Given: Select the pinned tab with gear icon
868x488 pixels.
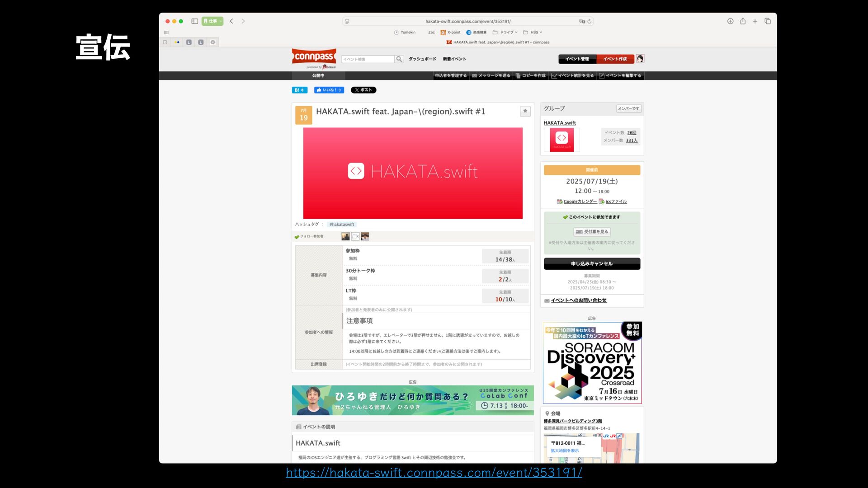Looking at the screenshot, I should [x=213, y=42].
